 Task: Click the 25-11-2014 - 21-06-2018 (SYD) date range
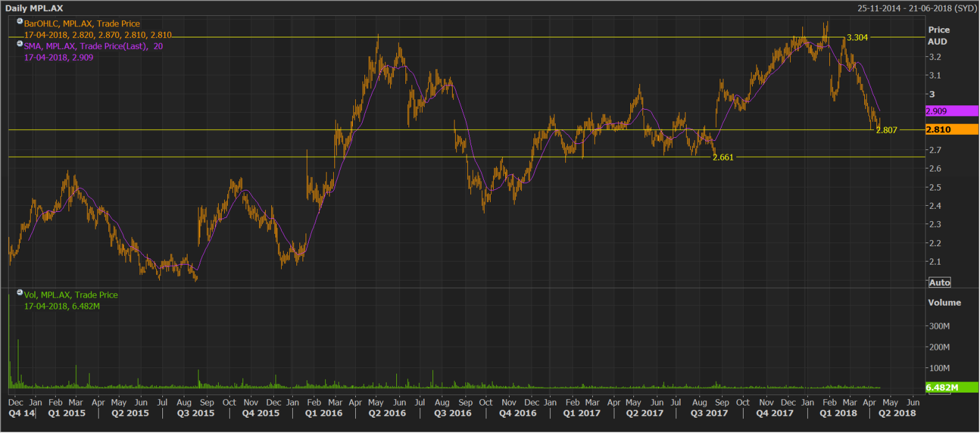[917, 8]
